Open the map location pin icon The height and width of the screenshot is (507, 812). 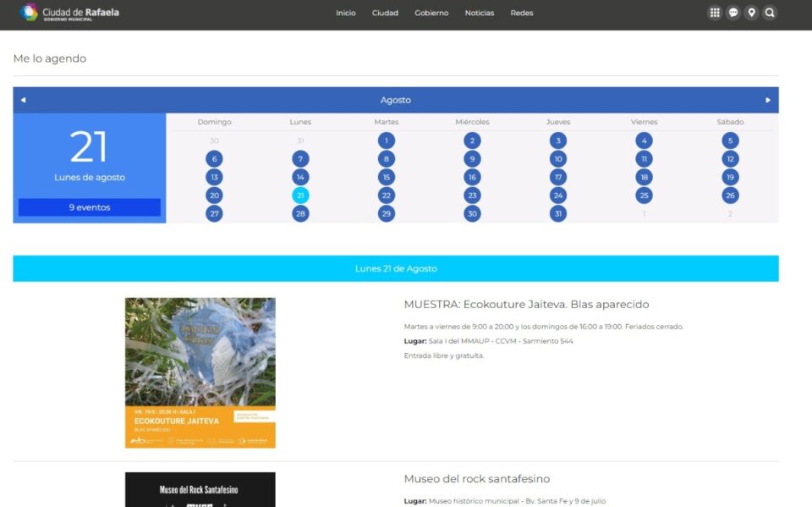pyautogui.click(x=751, y=13)
